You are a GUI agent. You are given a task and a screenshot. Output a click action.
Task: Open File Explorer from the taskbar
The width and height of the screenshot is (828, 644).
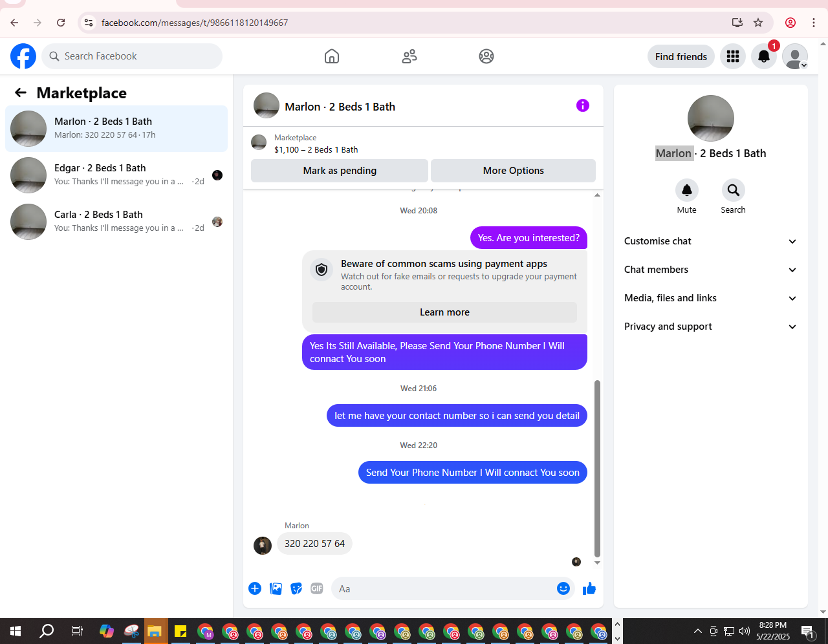tap(154, 631)
